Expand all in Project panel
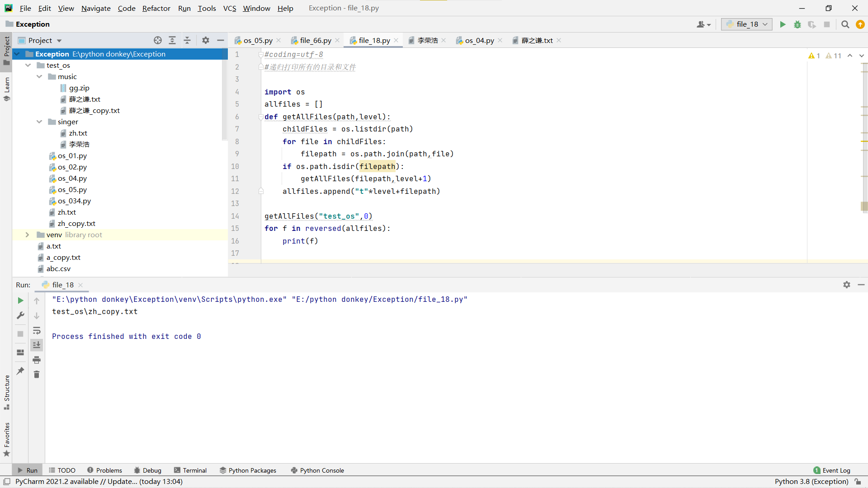Image resolution: width=868 pixels, height=488 pixels. [172, 40]
